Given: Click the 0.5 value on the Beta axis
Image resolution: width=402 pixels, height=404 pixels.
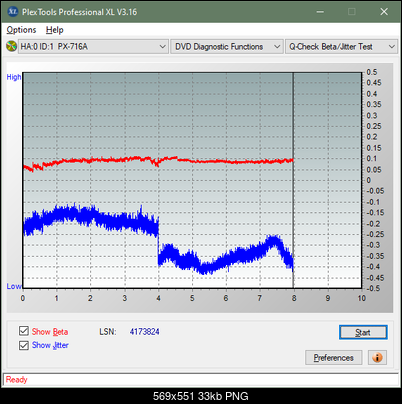Looking at the screenshot, I should (x=372, y=72).
